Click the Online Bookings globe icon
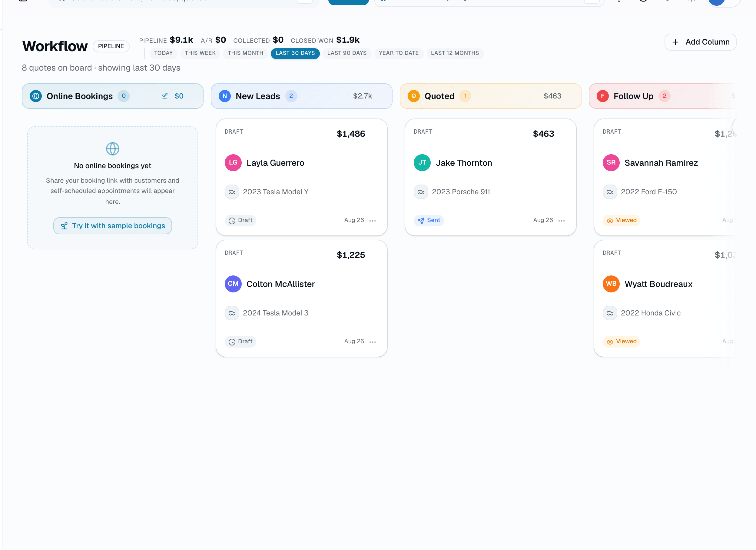 [36, 96]
